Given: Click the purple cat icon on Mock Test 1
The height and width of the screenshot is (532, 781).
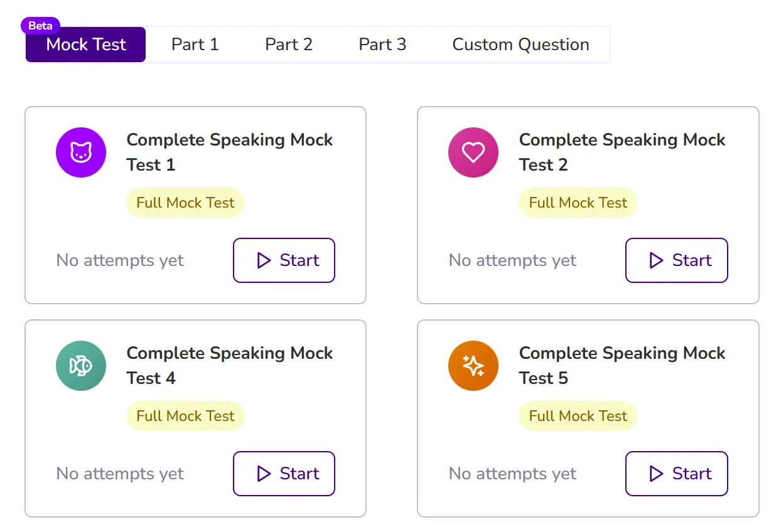Looking at the screenshot, I should 81,152.
